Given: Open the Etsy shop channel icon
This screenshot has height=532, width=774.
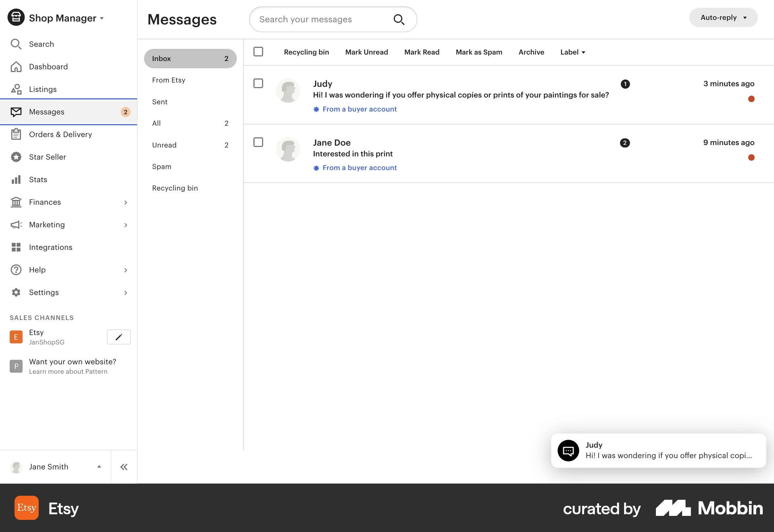Looking at the screenshot, I should tap(16, 337).
